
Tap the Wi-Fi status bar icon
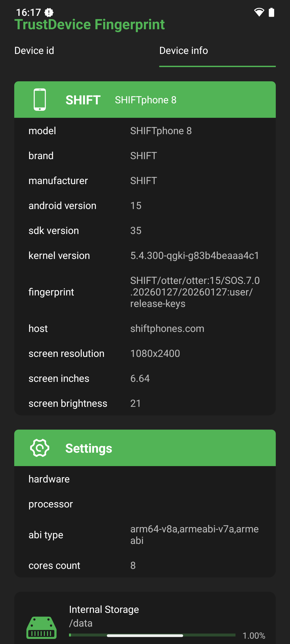click(259, 12)
